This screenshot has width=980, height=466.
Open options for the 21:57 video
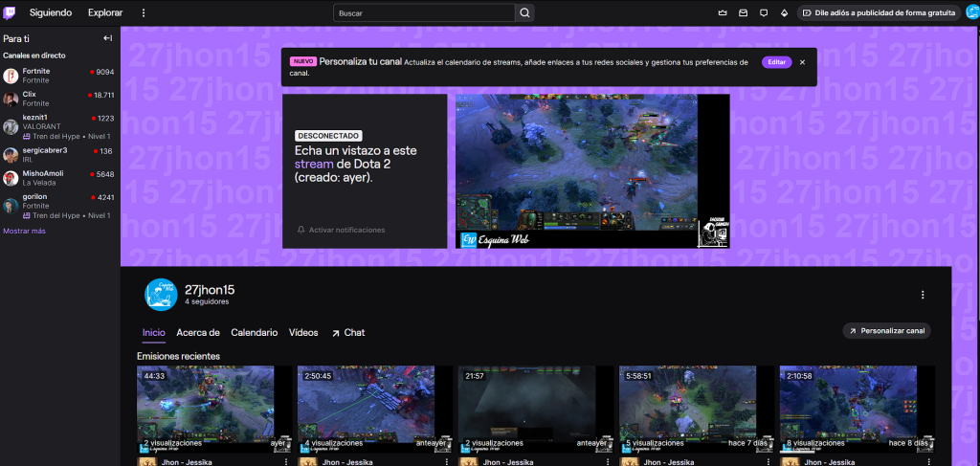tap(608, 462)
